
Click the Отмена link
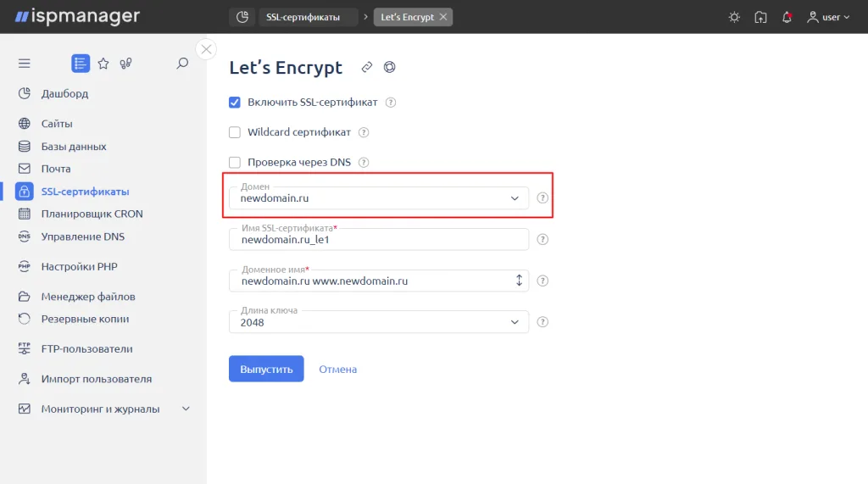tap(337, 369)
